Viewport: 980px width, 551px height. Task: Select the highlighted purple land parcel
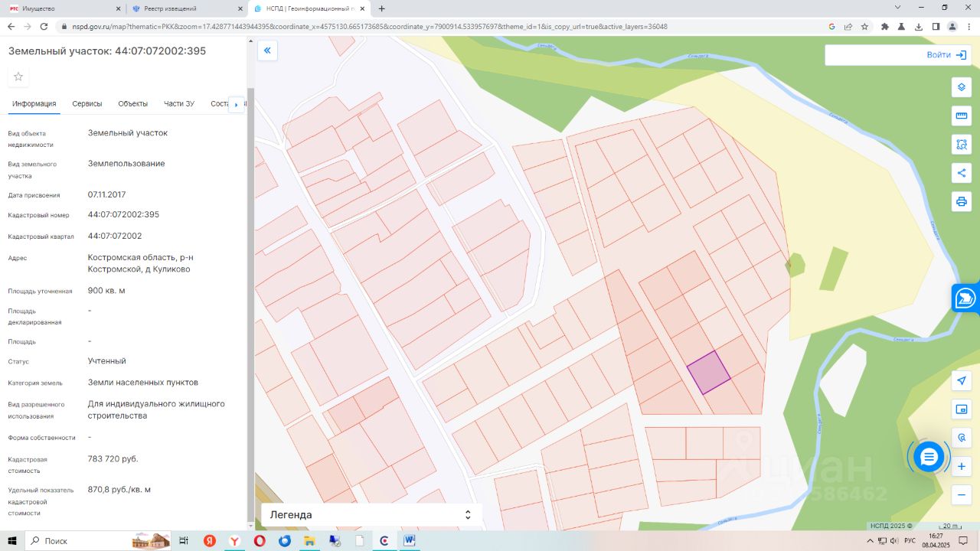708,373
